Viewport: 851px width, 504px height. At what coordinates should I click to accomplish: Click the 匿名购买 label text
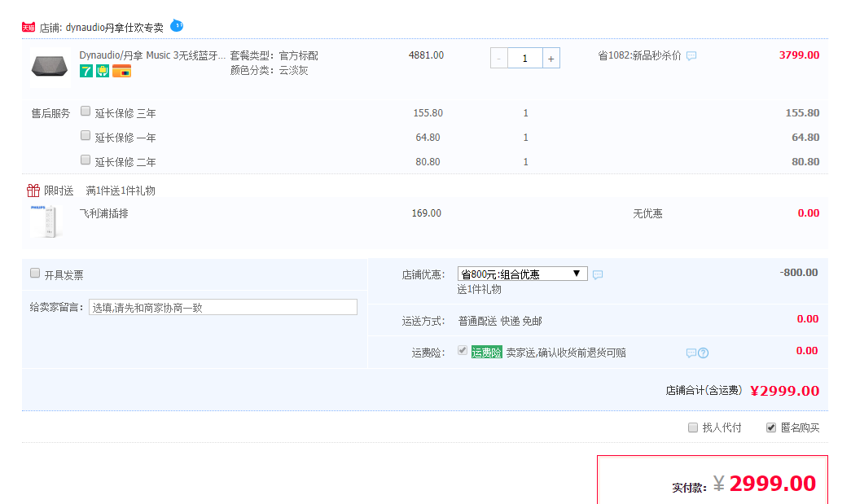(x=800, y=428)
